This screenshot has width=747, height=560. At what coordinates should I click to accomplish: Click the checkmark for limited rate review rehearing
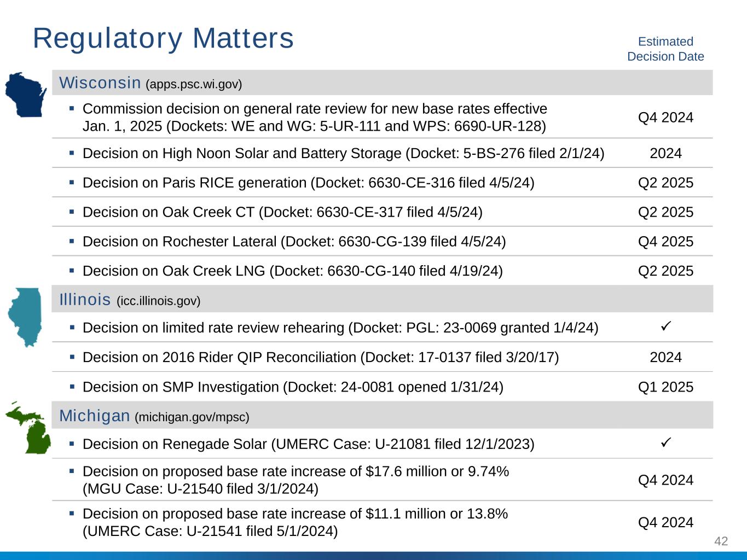tap(665, 326)
